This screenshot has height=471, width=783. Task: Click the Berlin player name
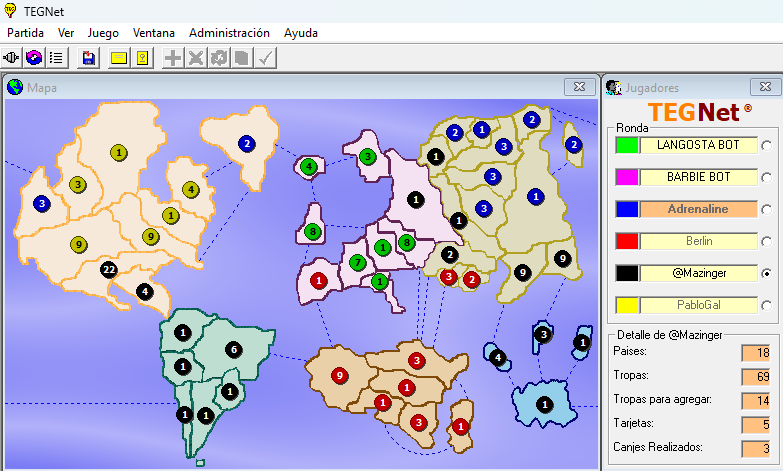(x=699, y=241)
